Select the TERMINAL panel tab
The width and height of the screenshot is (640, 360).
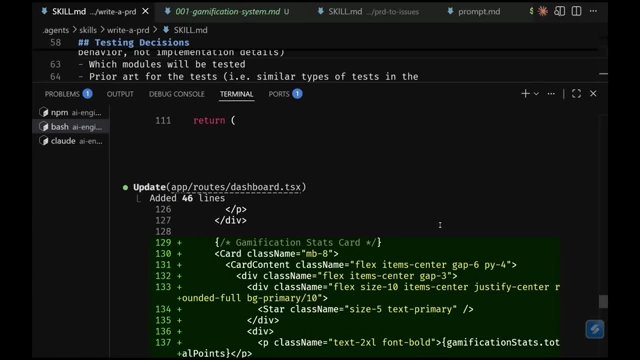coord(237,94)
